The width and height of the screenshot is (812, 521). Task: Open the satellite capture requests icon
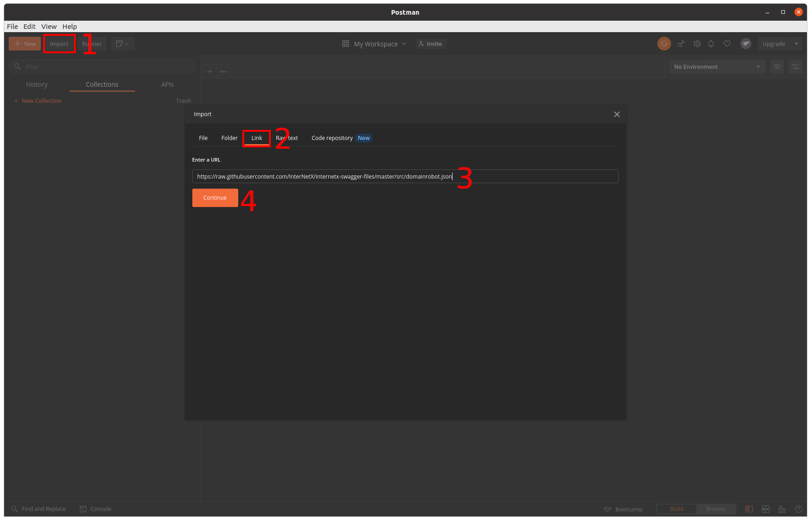[x=681, y=44]
